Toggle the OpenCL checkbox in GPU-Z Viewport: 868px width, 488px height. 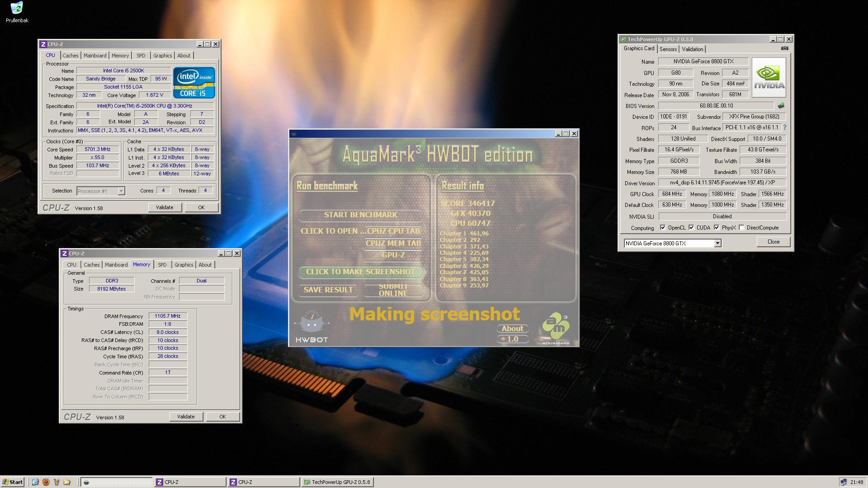click(662, 227)
